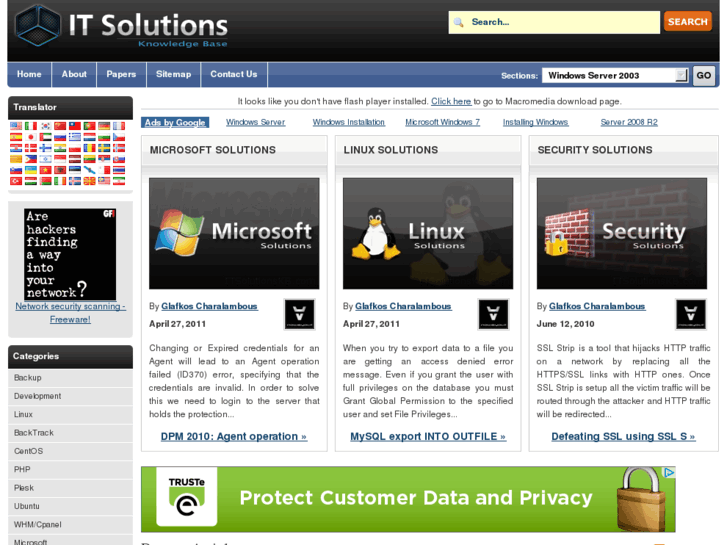Click the magnifier icon in search box
Screen dimensions: 727x545
point(459,22)
